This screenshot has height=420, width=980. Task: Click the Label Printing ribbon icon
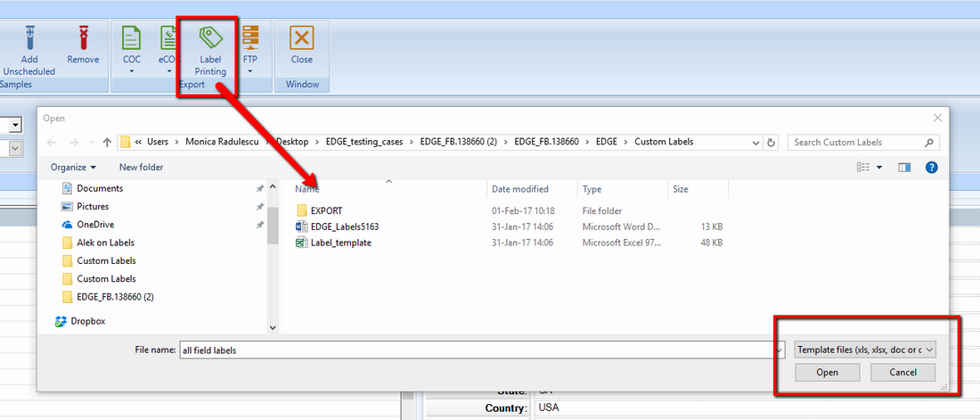[x=211, y=38]
